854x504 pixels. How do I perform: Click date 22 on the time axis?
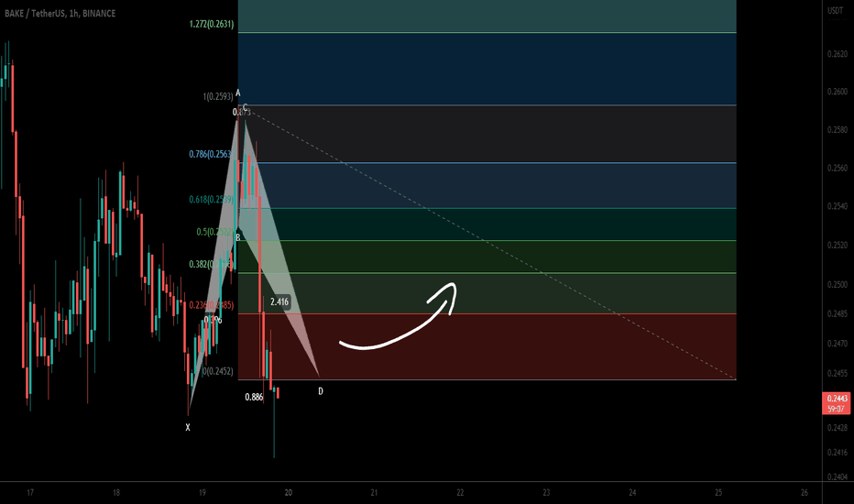pos(460,493)
